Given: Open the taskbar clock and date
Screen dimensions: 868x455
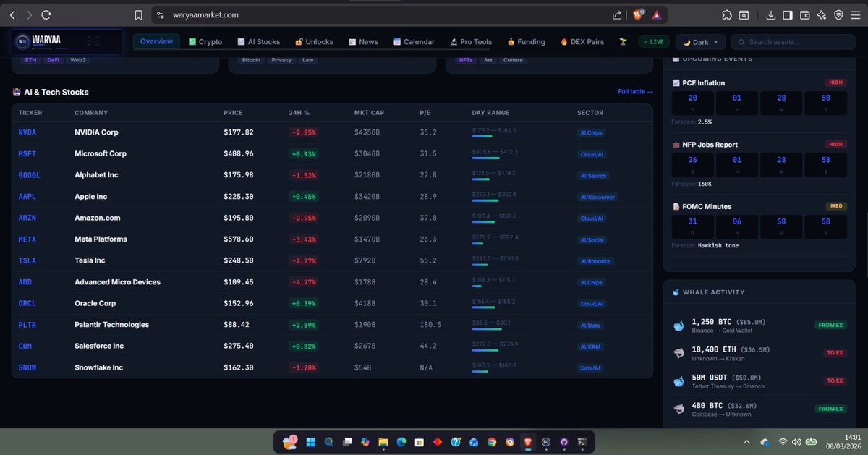Looking at the screenshot, I should pos(845,442).
